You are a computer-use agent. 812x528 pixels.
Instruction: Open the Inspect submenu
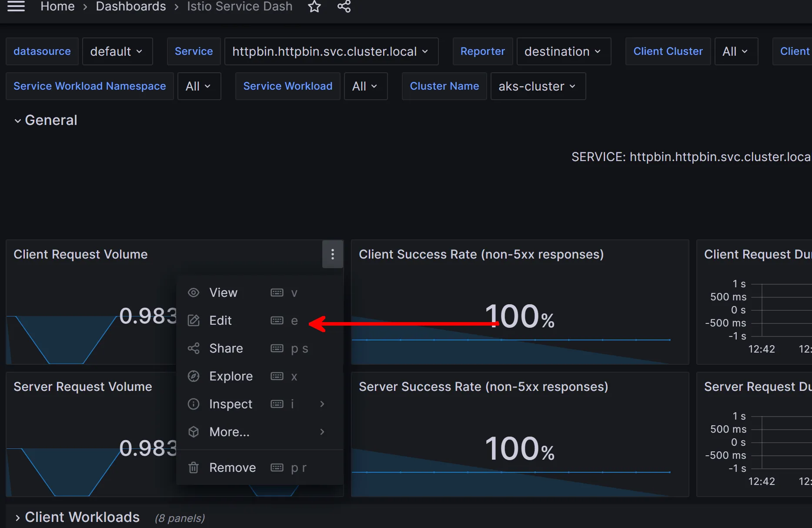231,404
